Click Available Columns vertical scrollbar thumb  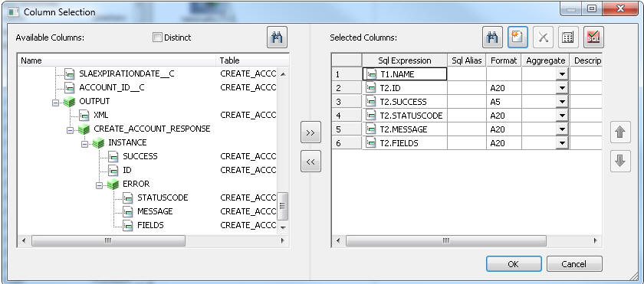[283, 205]
